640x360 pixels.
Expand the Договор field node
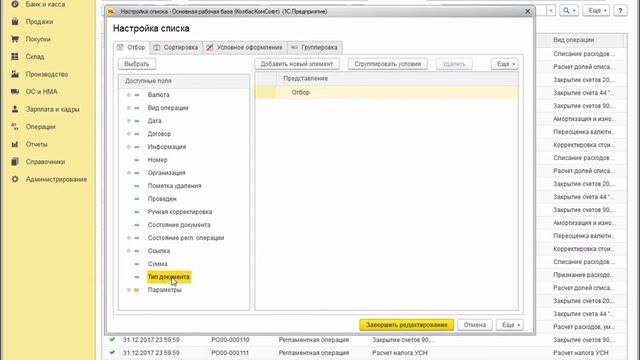pyautogui.click(x=129, y=134)
